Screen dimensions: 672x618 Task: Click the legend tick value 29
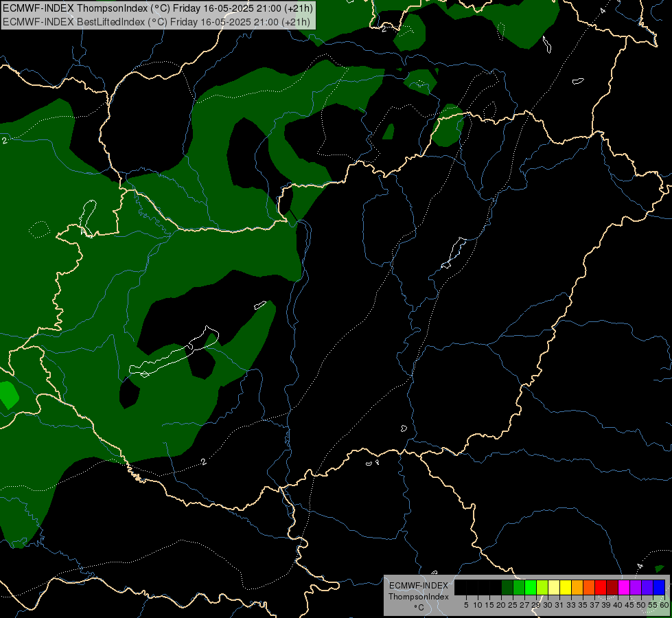537,605
